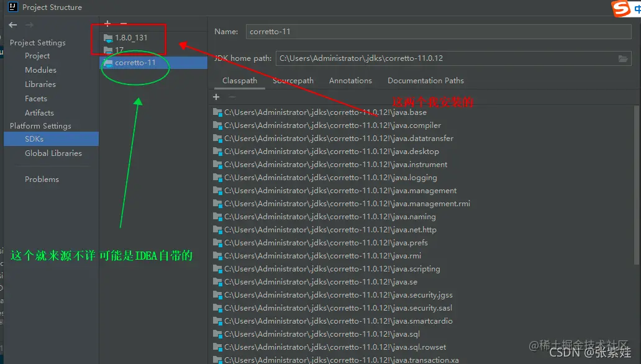Select the java.management.rmi classpath entry
The height and width of the screenshot is (364, 641).
click(342, 204)
